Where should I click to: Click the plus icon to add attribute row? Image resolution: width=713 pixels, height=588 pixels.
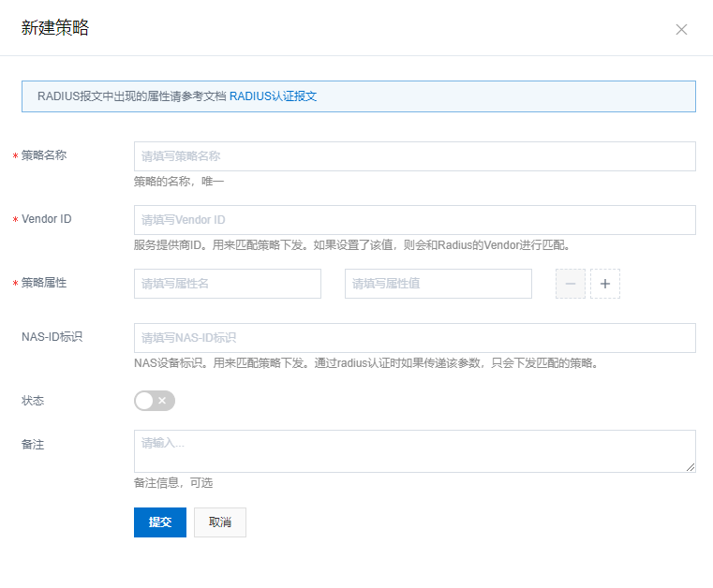pos(604,284)
